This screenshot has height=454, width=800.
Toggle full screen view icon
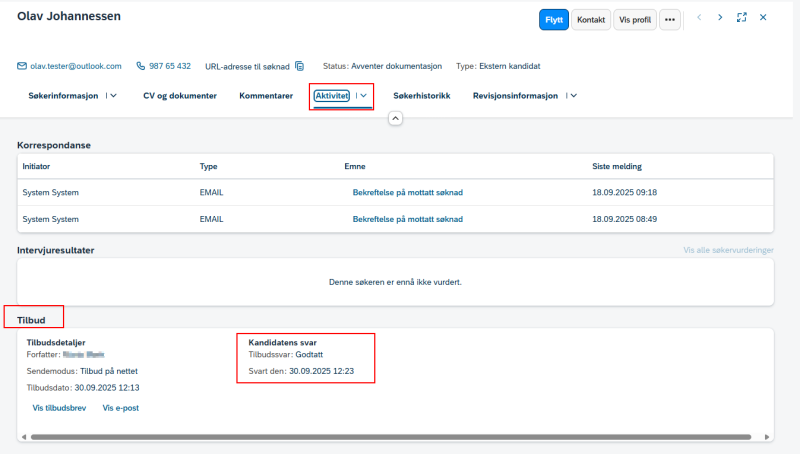[741, 17]
